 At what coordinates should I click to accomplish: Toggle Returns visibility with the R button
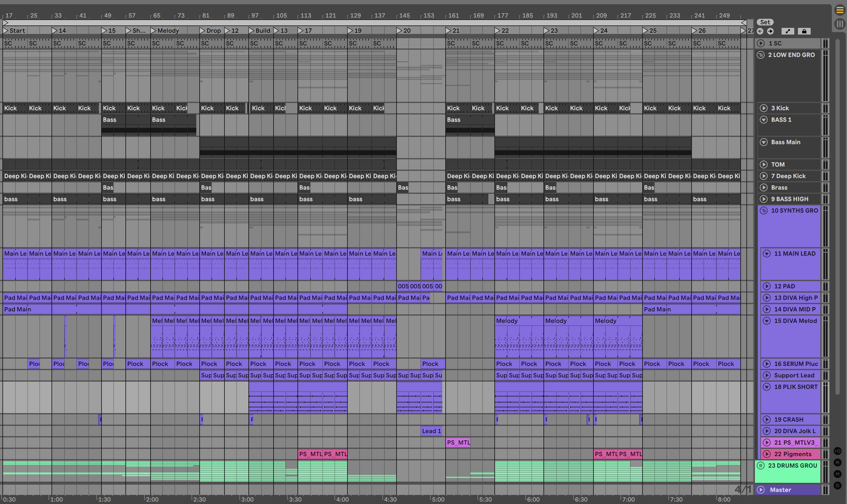pos(838,463)
